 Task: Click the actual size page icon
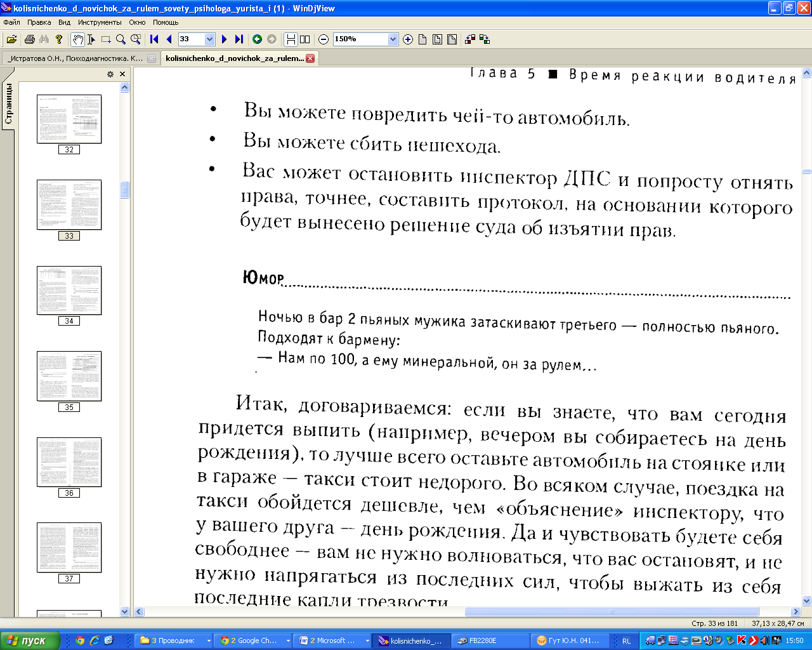click(422, 39)
